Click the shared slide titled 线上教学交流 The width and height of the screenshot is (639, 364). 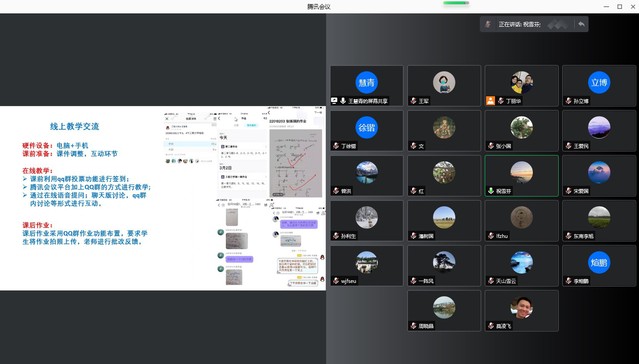163,198
